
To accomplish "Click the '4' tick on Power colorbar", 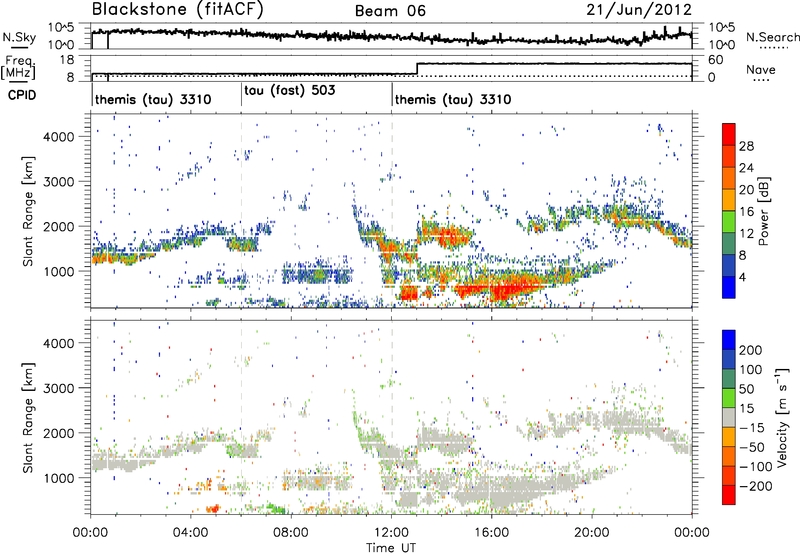I will [743, 277].
